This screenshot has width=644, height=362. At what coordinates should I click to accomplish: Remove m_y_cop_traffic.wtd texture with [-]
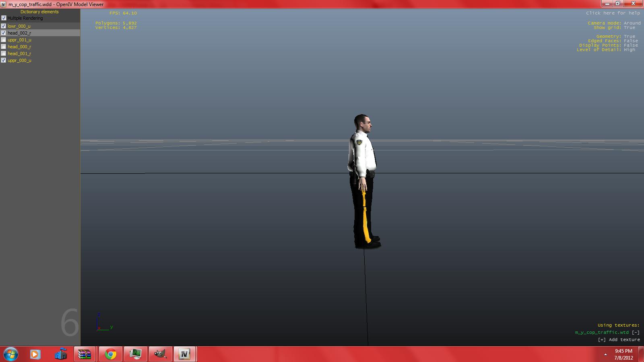[x=636, y=332]
